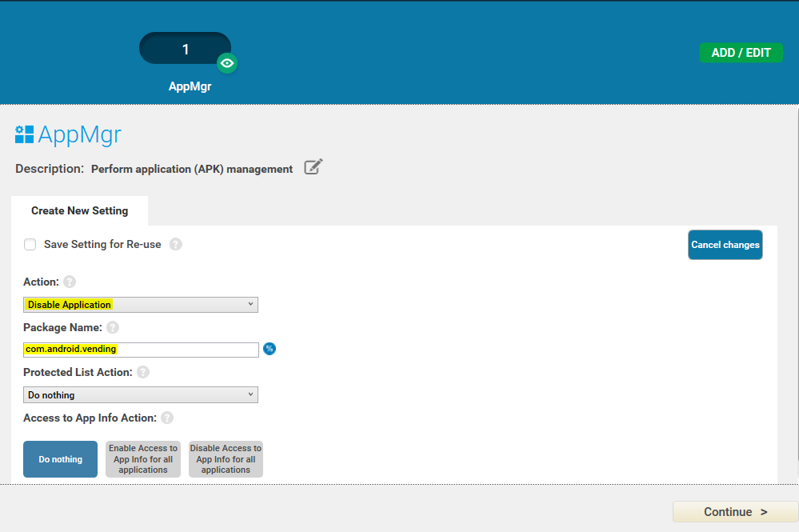
Task: Switch to Create New Setting tab
Action: [x=79, y=211]
